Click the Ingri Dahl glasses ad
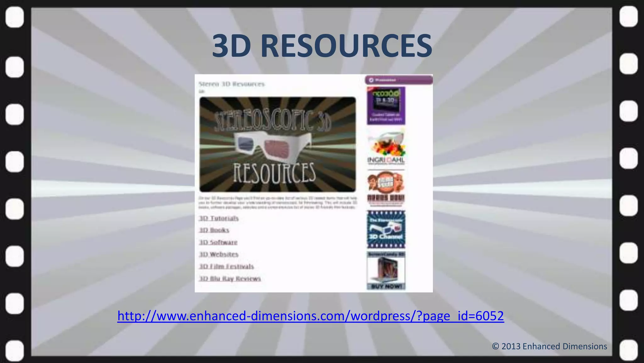 coord(386,147)
